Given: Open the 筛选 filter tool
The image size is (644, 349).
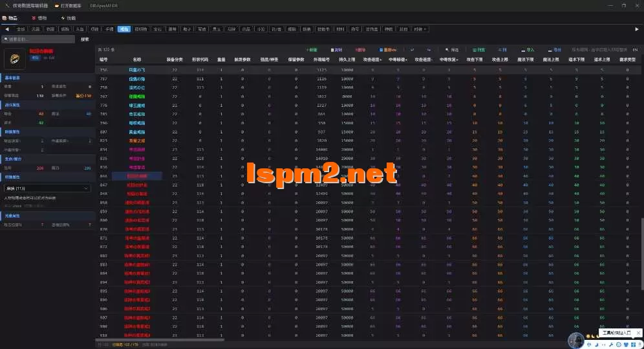Looking at the screenshot, I should pyautogui.click(x=452, y=50).
